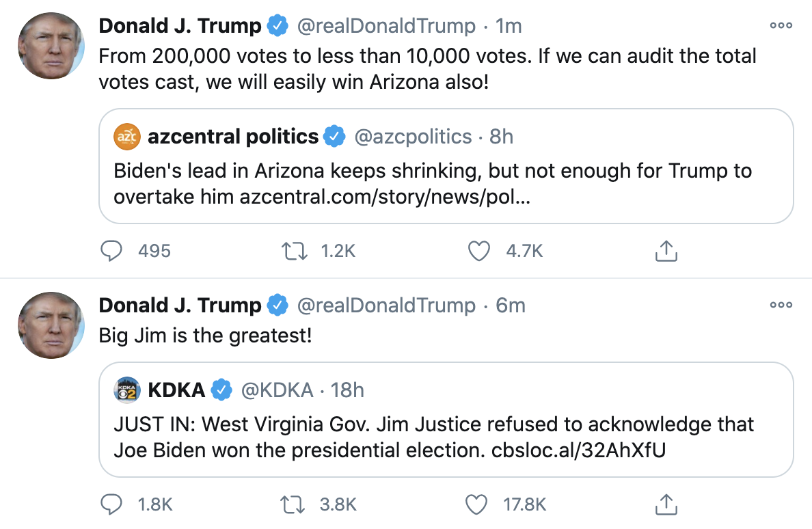Open the KDKA account name
Viewport: 812px width, 529px height.
pyautogui.click(x=176, y=390)
